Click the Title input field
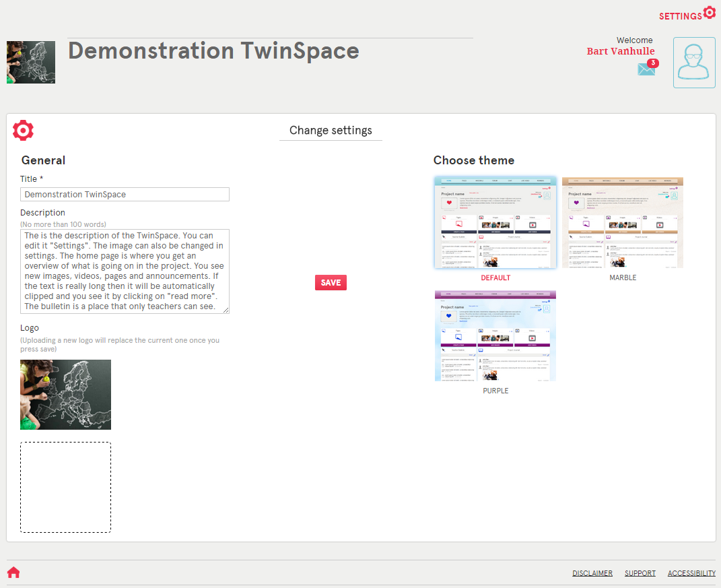Screen dimensions: 721x588 pos(125,194)
